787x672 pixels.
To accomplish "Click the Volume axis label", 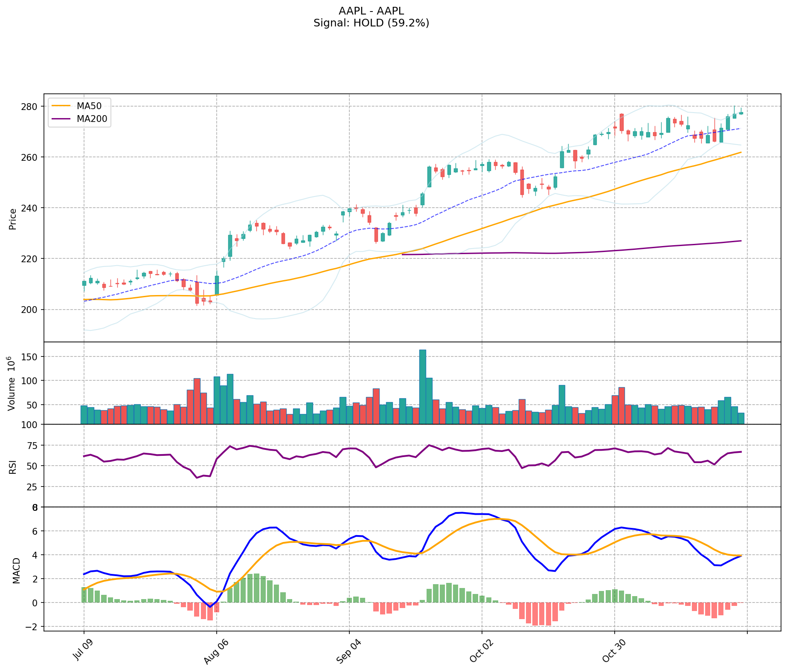I will 12,383.
